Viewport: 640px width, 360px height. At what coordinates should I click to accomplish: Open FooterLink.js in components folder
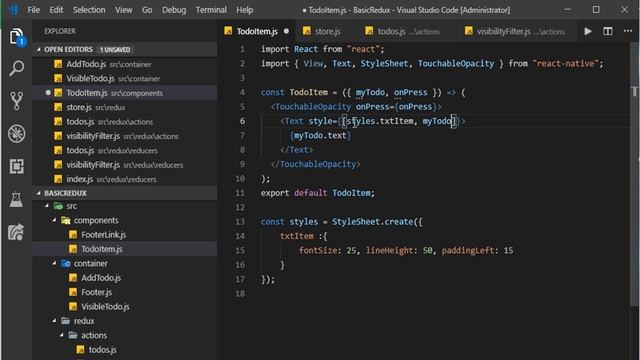click(124, 235)
